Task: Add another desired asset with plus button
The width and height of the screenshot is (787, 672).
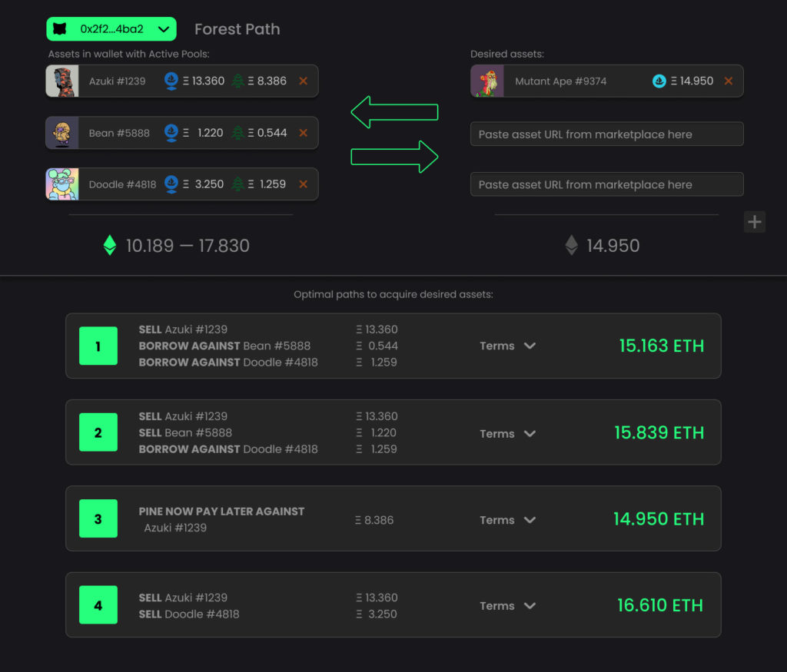Action: coord(755,222)
